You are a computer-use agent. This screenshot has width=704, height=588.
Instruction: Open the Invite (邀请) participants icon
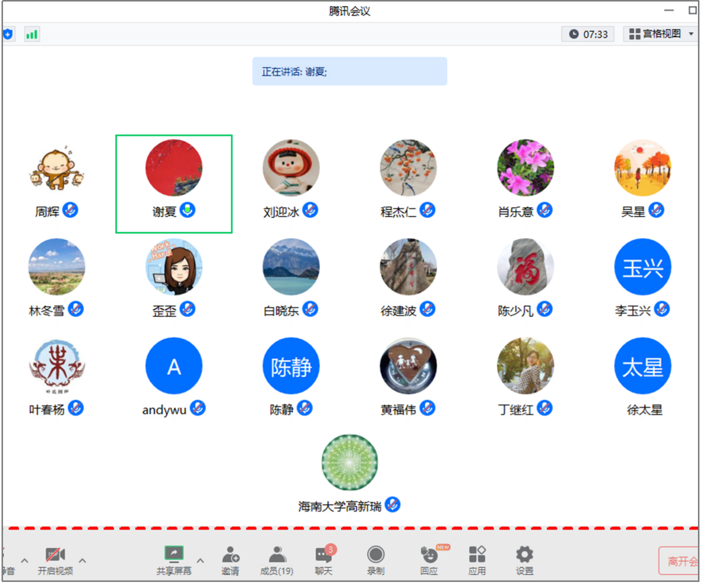point(230,555)
